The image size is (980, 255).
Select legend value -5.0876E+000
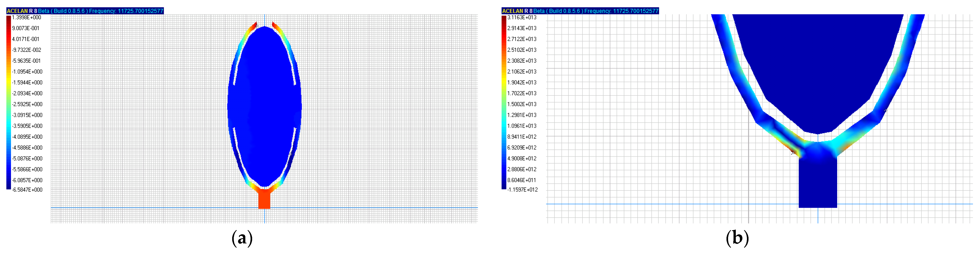[x=27, y=158]
